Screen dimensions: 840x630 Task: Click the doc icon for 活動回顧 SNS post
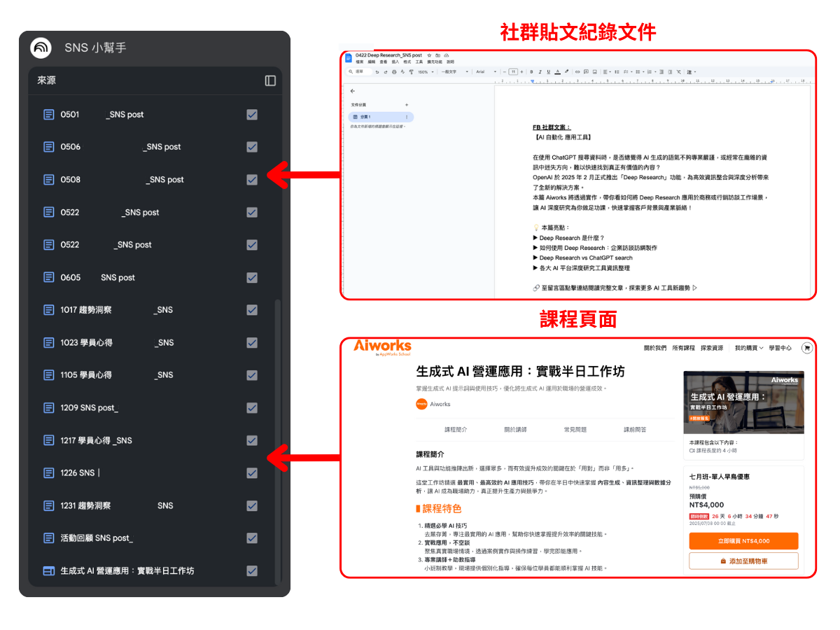click(x=49, y=538)
